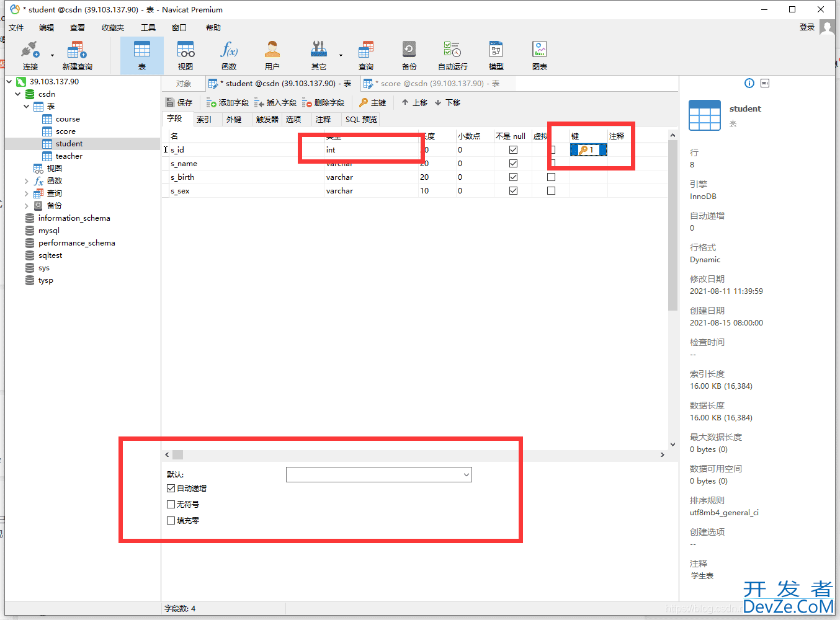This screenshot has width=840, height=620.
Task: Select the sqltest database
Action: click(50, 255)
